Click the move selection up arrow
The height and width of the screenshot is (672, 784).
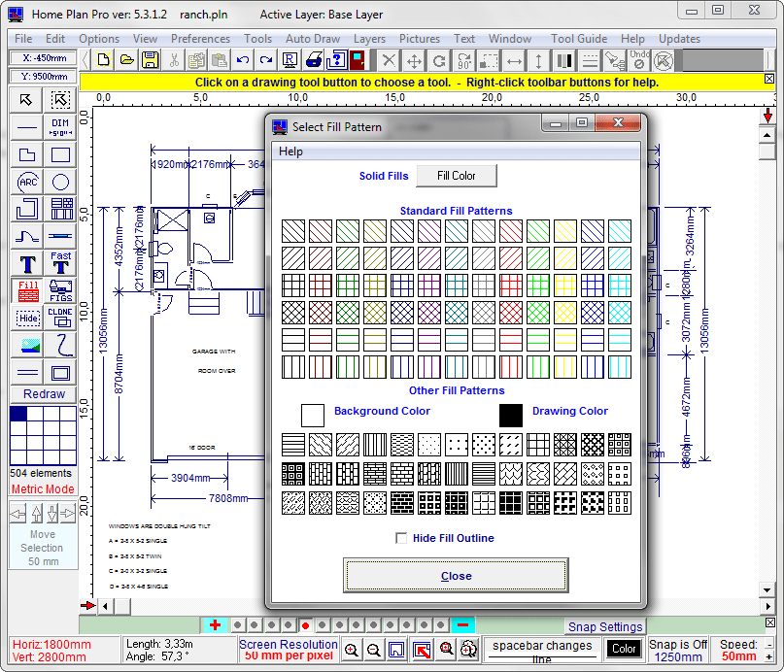click(36, 513)
